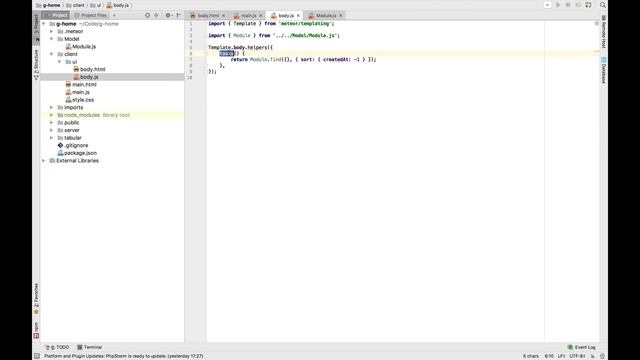Screen dimensions: 640x360
Task: Close the main.js editor tab
Action: pos(261,16)
